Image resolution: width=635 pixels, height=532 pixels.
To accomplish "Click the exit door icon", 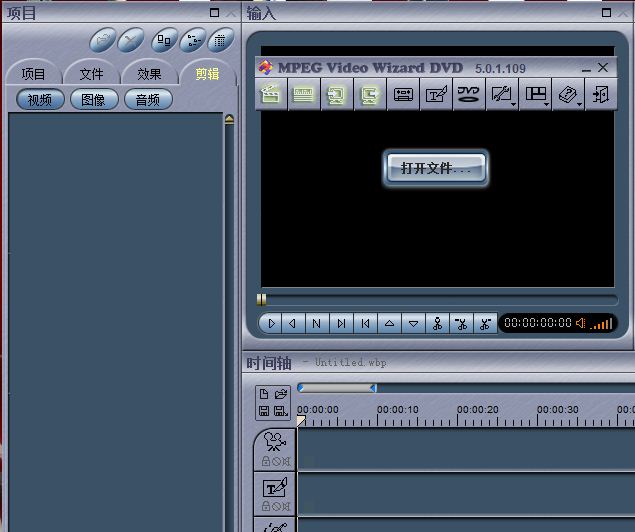I will [x=601, y=95].
